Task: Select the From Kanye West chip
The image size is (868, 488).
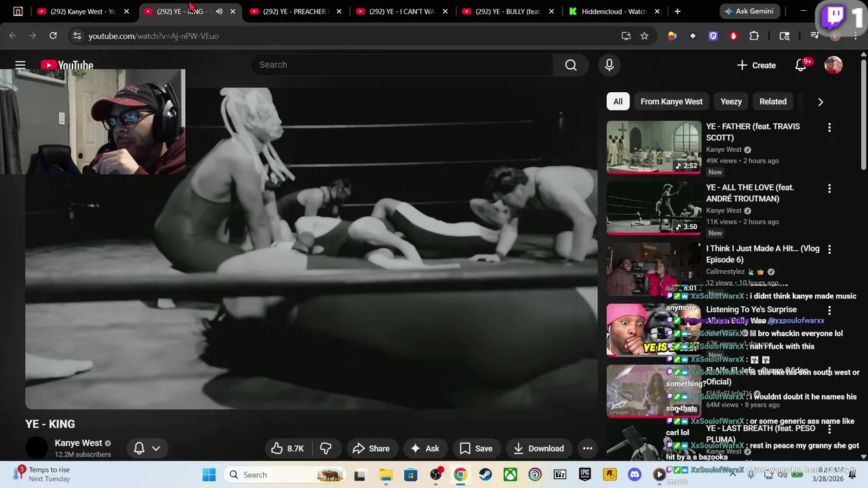Action: point(671,102)
